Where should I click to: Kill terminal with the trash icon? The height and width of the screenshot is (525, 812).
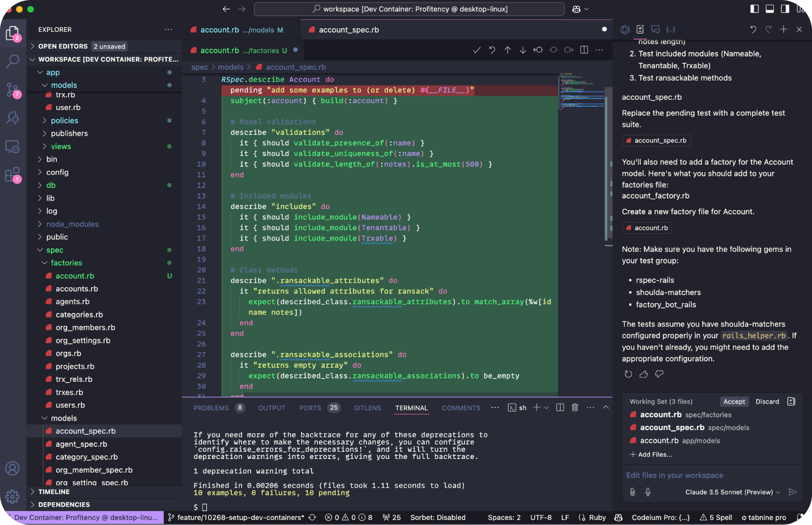[575, 407]
